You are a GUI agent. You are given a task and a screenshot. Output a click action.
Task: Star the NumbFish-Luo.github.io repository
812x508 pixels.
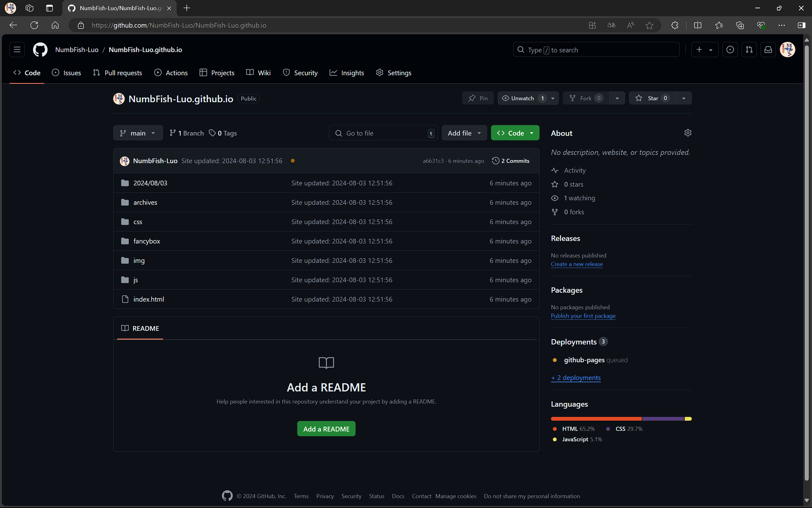(652, 98)
